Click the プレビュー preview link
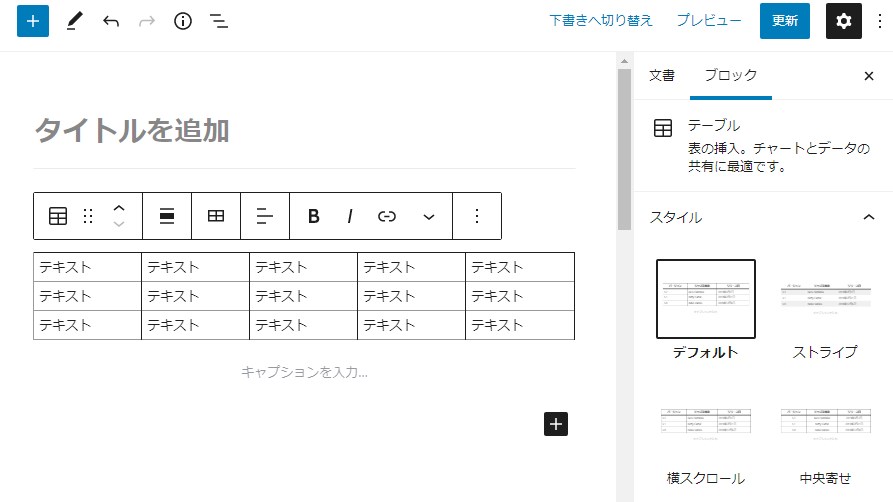This screenshot has width=893, height=502. (709, 21)
